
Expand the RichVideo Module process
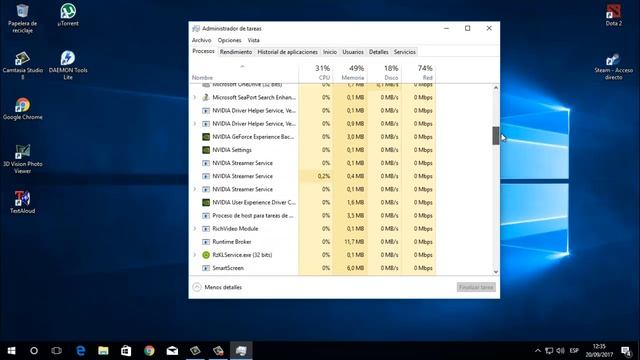tap(195, 229)
